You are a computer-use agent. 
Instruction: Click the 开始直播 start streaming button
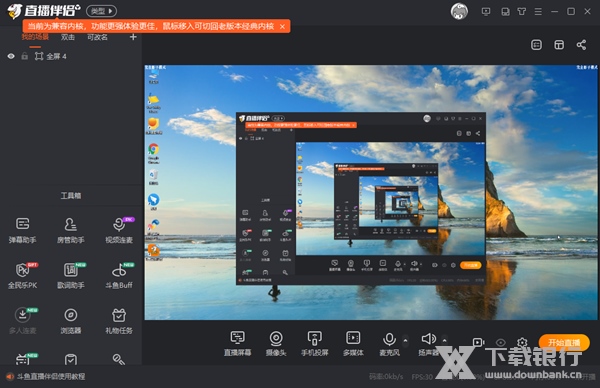[564, 342]
